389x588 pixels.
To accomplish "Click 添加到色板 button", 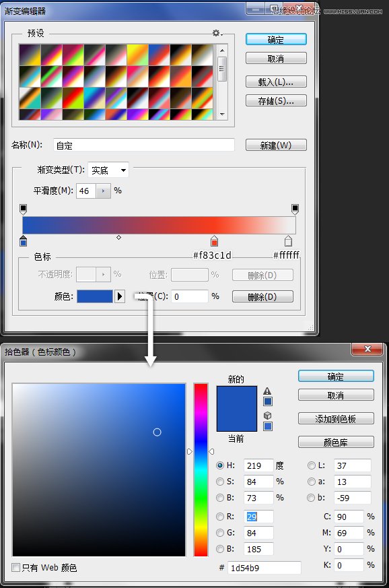I will (x=336, y=418).
